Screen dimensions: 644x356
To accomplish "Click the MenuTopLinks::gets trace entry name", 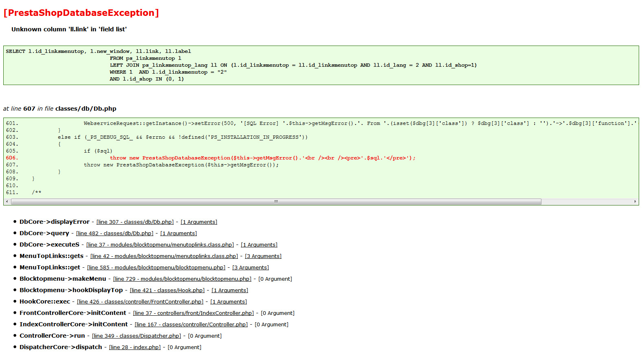I will (52, 256).
